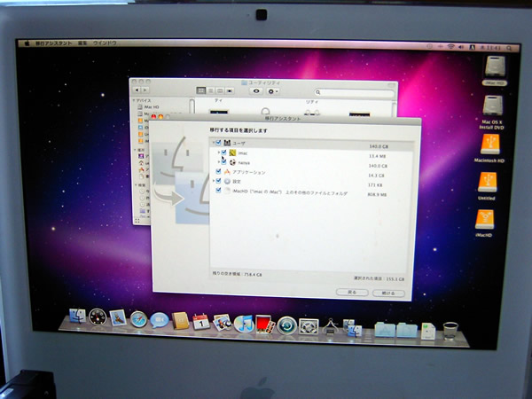Viewport: 532px width, 399px height.
Task: Open iCal calendar in the Dock
Action: click(x=201, y=322)
